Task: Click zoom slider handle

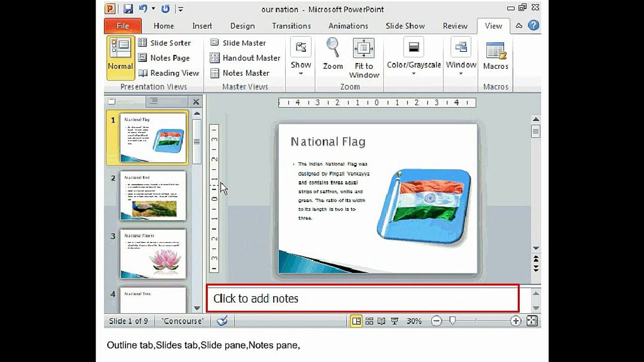Action: (x=452, y=320)
